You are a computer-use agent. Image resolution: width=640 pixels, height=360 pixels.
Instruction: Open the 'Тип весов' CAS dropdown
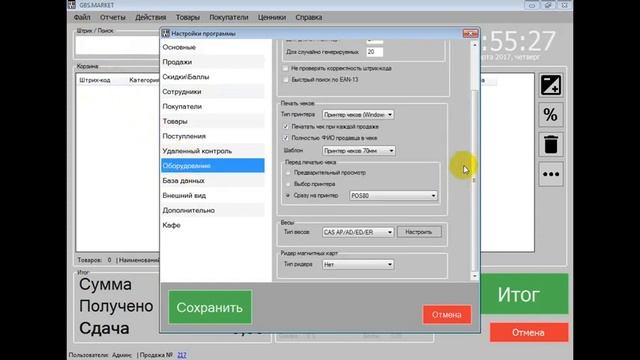tap(358, 232)
